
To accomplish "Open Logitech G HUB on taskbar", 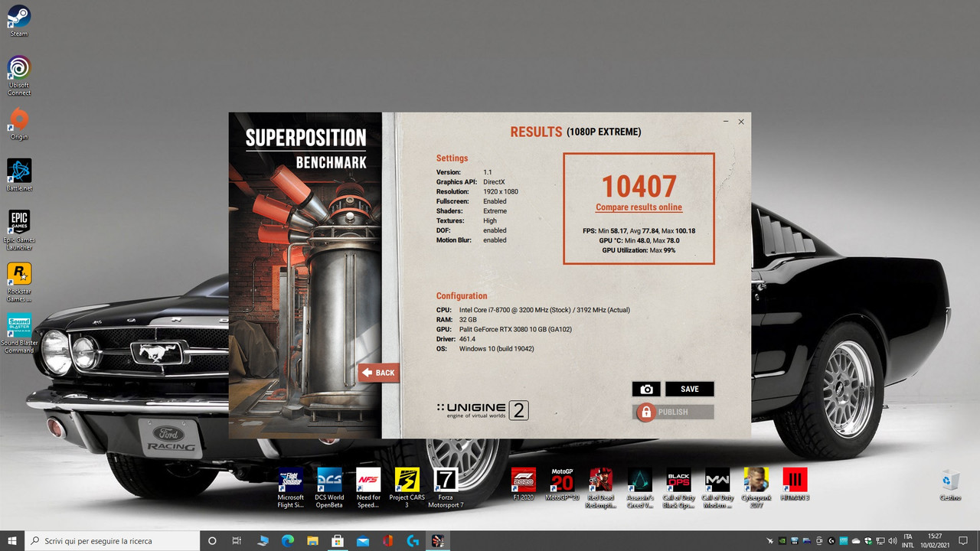I will (413, 540).
